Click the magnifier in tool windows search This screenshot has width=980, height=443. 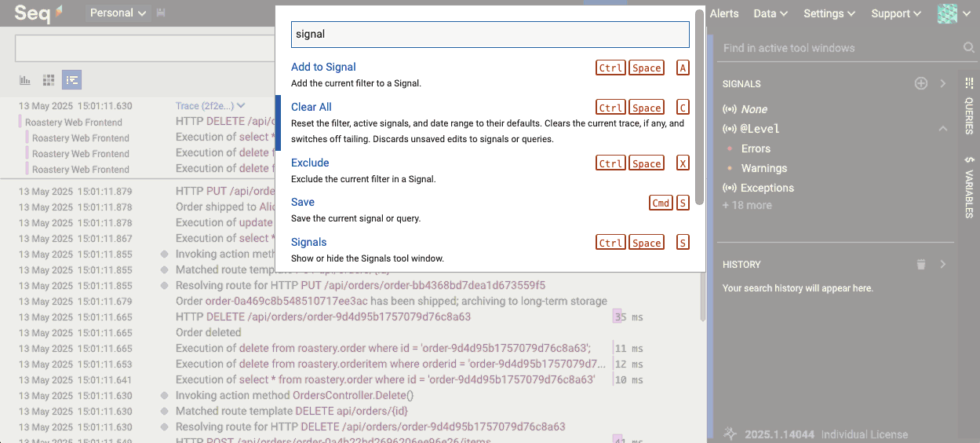click(968, 48)
